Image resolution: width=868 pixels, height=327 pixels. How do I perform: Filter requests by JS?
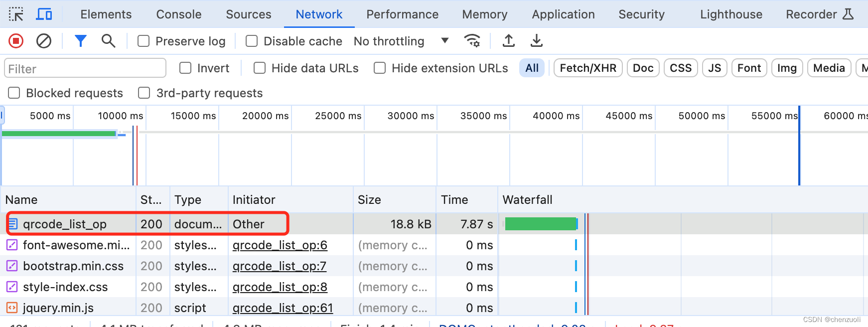coord(715,68)
